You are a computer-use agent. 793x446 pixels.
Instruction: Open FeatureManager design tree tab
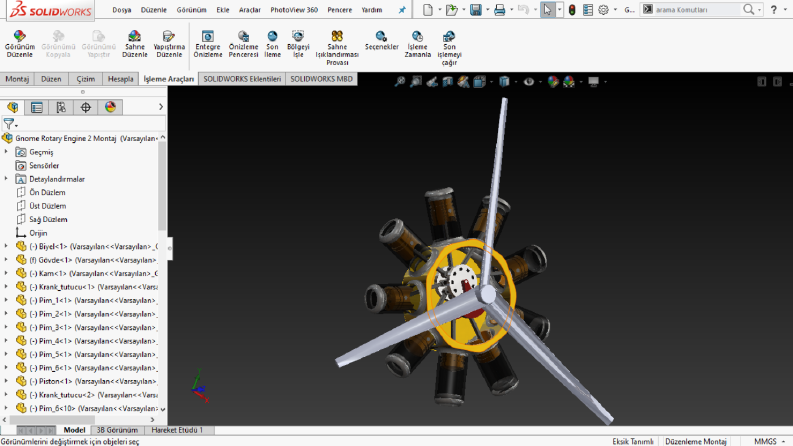pyautogui.click(x=13, y=107)
